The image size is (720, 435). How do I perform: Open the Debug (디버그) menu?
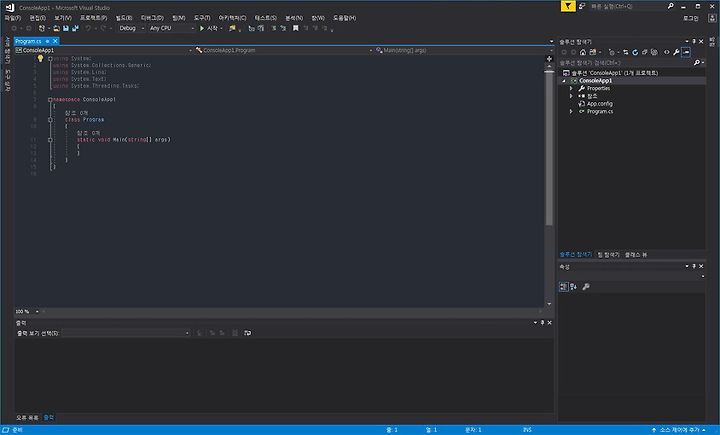[152, 18]
